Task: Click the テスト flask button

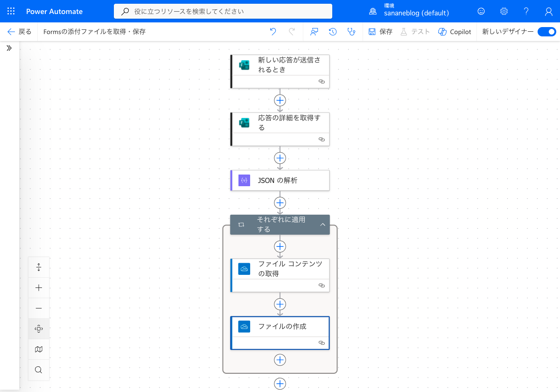Action: [415, 32]
